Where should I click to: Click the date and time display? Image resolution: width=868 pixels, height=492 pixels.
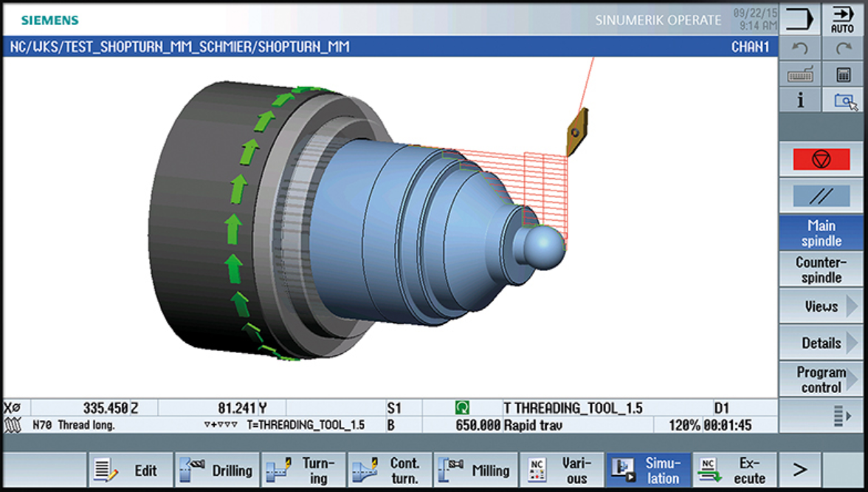pos(756,19)
